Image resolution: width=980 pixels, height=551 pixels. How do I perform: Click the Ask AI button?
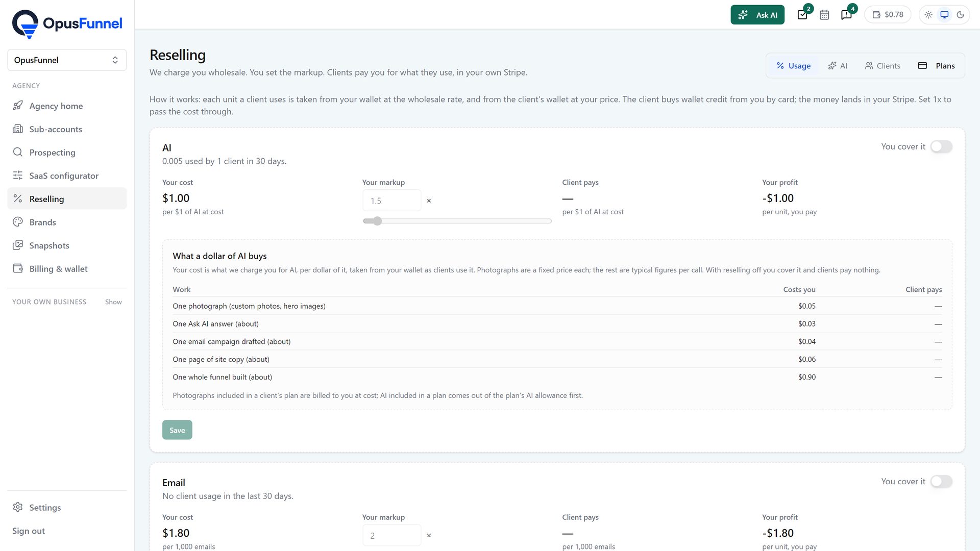tap(757, 15)
